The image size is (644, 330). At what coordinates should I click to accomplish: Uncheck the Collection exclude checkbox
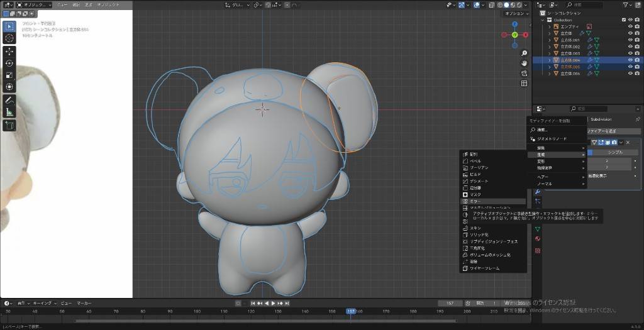pyautogui.click(x=623, y=19)
